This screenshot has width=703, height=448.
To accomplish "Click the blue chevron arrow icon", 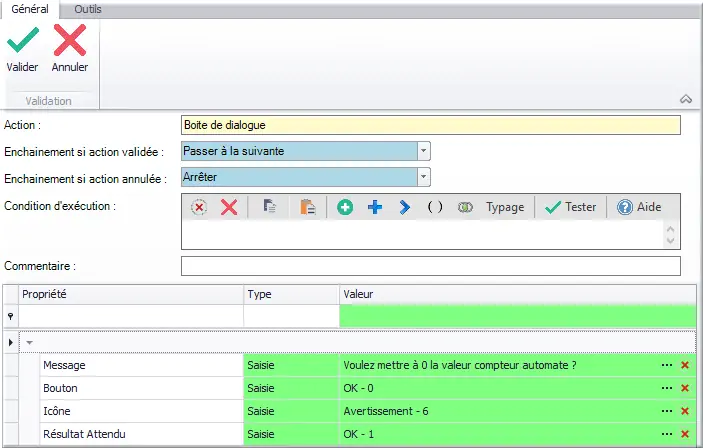I will [x=404, y=207].
